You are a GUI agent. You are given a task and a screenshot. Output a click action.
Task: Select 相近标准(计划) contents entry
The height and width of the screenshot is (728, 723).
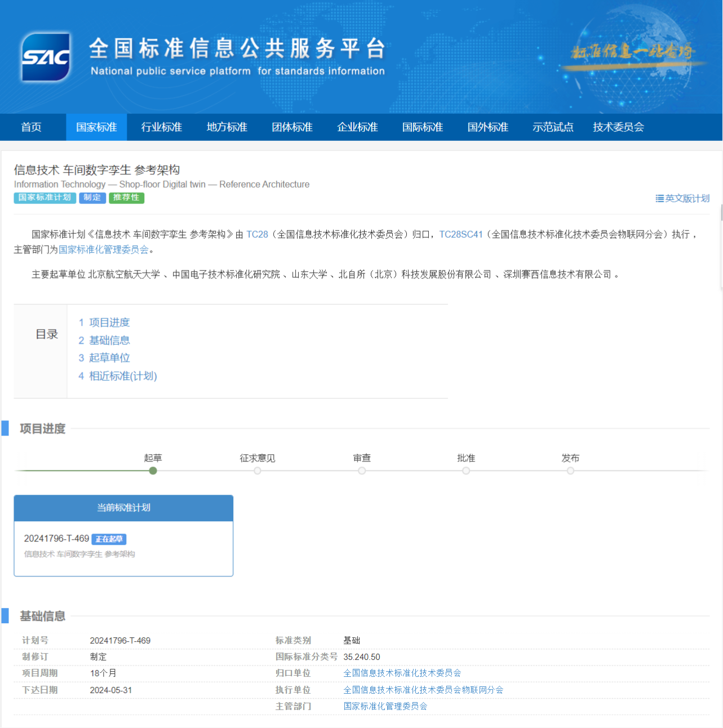123,376
